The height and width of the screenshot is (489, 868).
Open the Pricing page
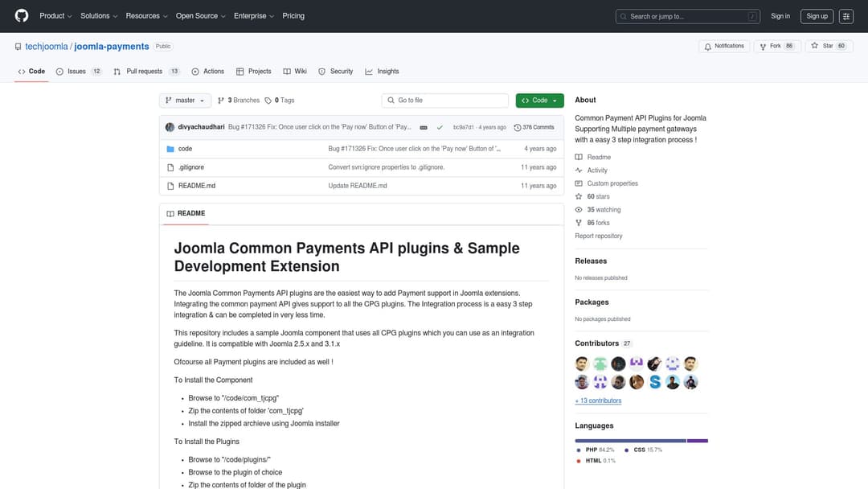[293, 16]
